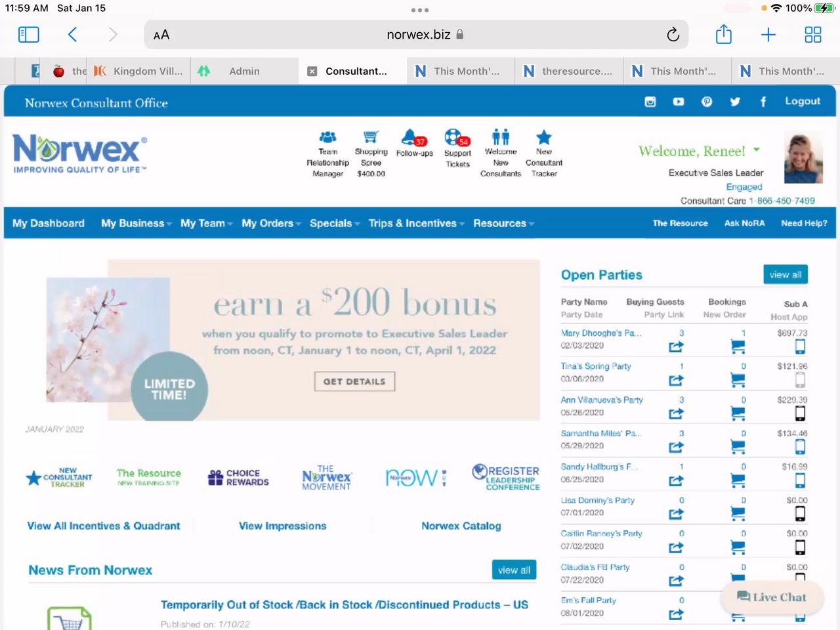Open The Resource nav link
The image size is (840, 630).
[680, 223]
